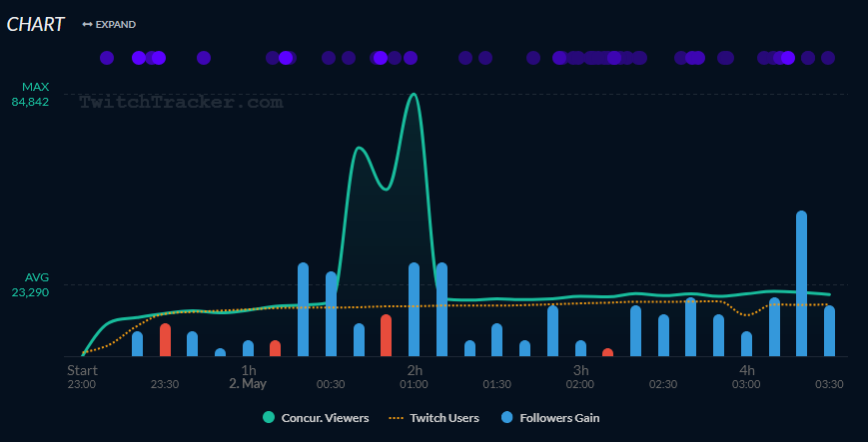The height and width of the screenshot is (442, 868).
Task: Click the Start 23:00 axis label
Action: [82, 377]
